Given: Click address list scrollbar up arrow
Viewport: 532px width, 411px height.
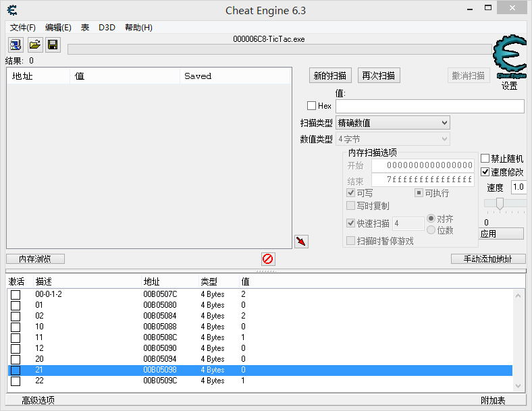Looking at the screenshot, I should point(518,296).
